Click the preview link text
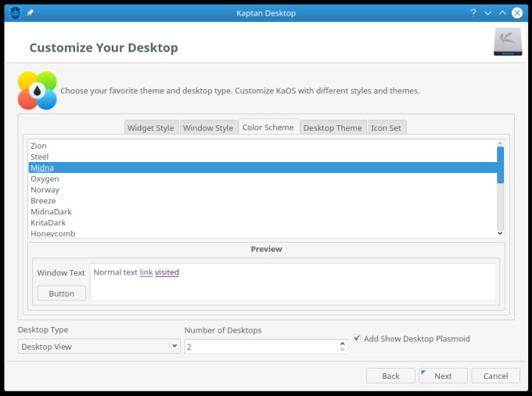Image resolution: width=532 pixels, height=396 pixels. pos(146,272)
